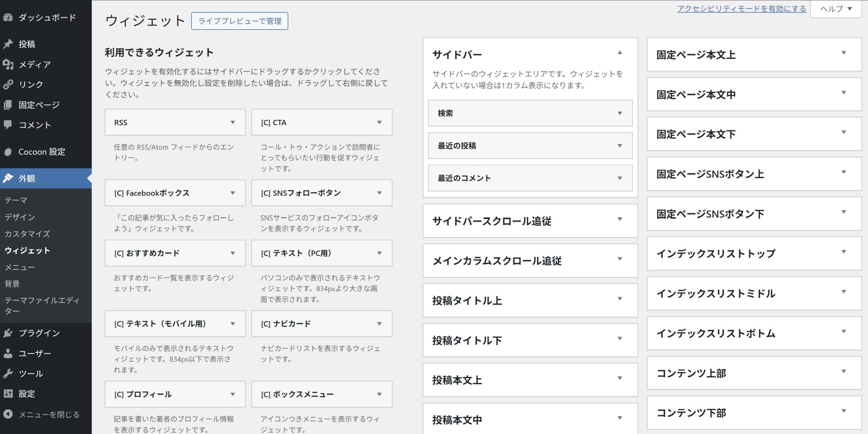868x434 pixels.
Task: Open the [C] CTA widget dropdown
Action: (x=379, y=122)
